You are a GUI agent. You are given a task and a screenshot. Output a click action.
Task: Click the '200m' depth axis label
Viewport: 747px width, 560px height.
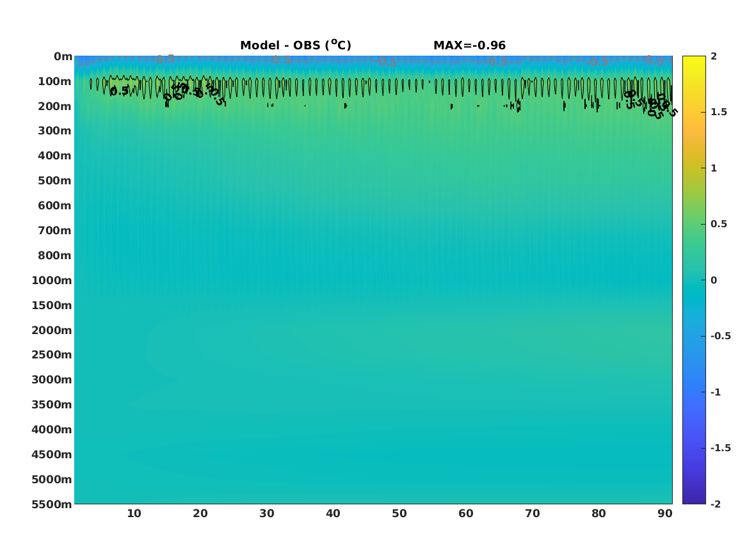click(55, 106)
